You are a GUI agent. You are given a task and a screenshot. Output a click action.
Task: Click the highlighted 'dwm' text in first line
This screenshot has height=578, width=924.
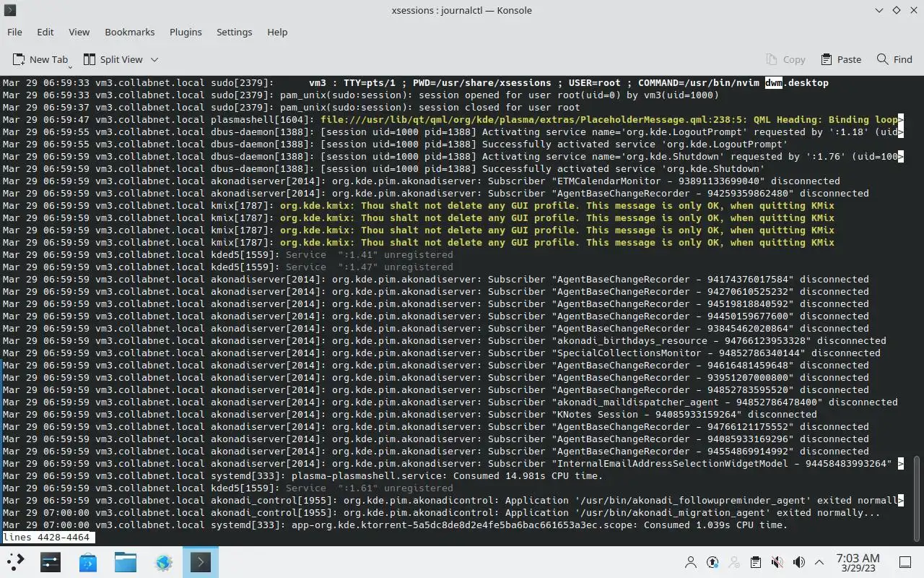[774, 83]
